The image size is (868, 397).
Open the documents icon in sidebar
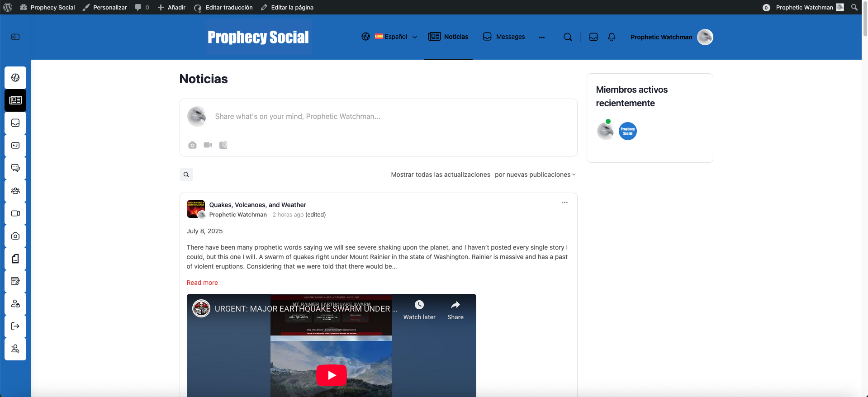(15, 259)
